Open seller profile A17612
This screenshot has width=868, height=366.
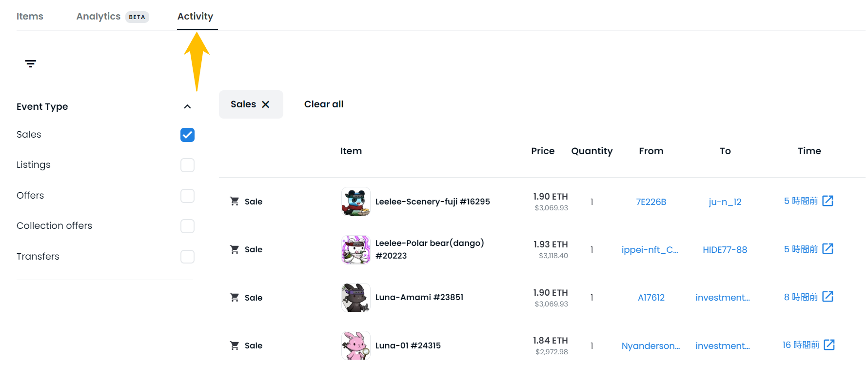651,297
